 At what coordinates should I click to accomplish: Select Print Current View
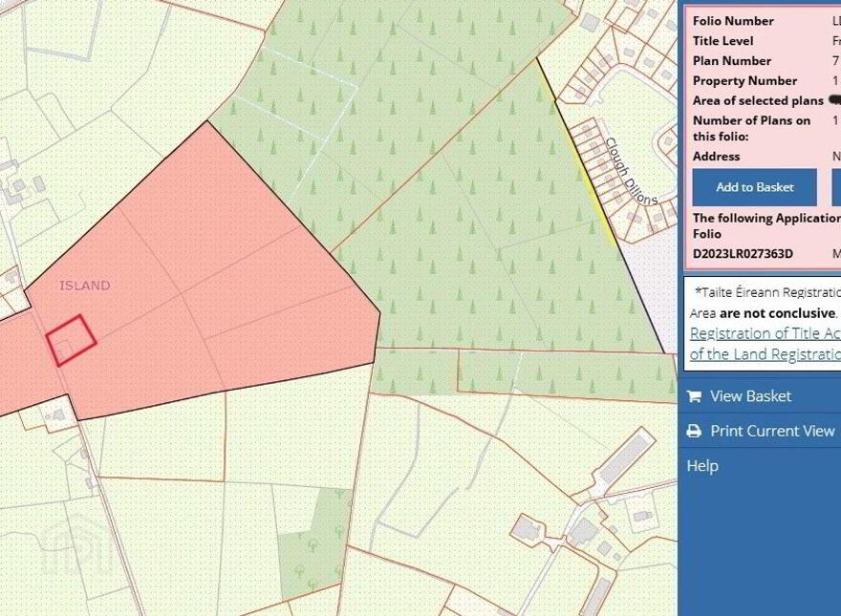pos(772,431)
